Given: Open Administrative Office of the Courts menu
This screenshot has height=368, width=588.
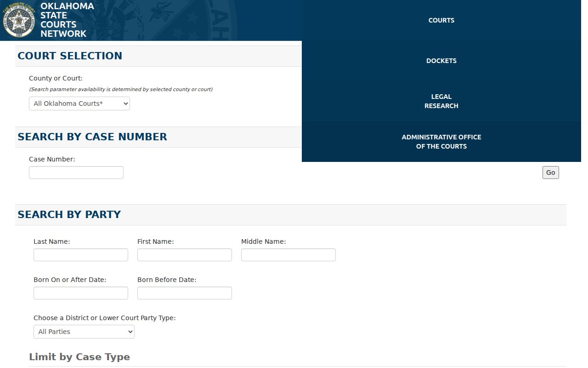Looking at the screenshot, I should pos(441,142).
